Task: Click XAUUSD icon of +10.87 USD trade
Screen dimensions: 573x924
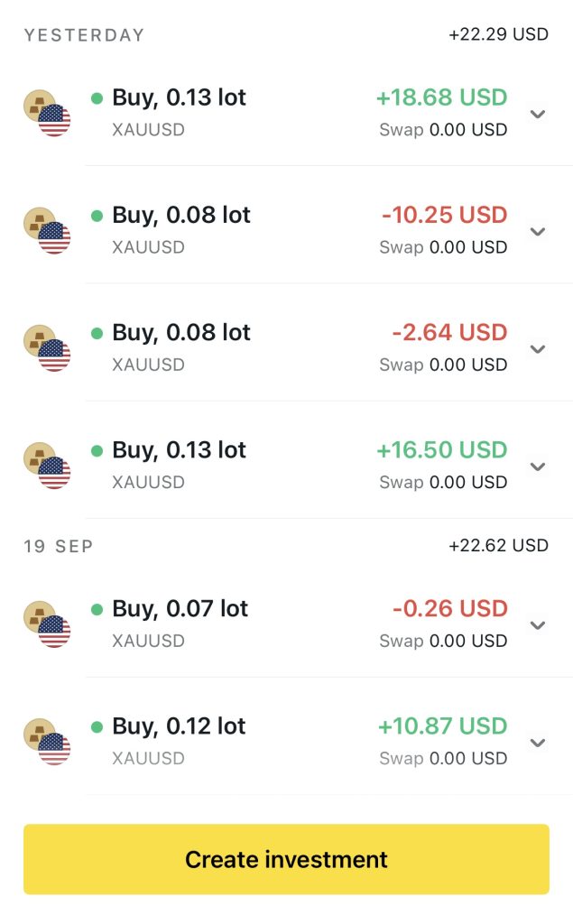Action: coord(47,742)
